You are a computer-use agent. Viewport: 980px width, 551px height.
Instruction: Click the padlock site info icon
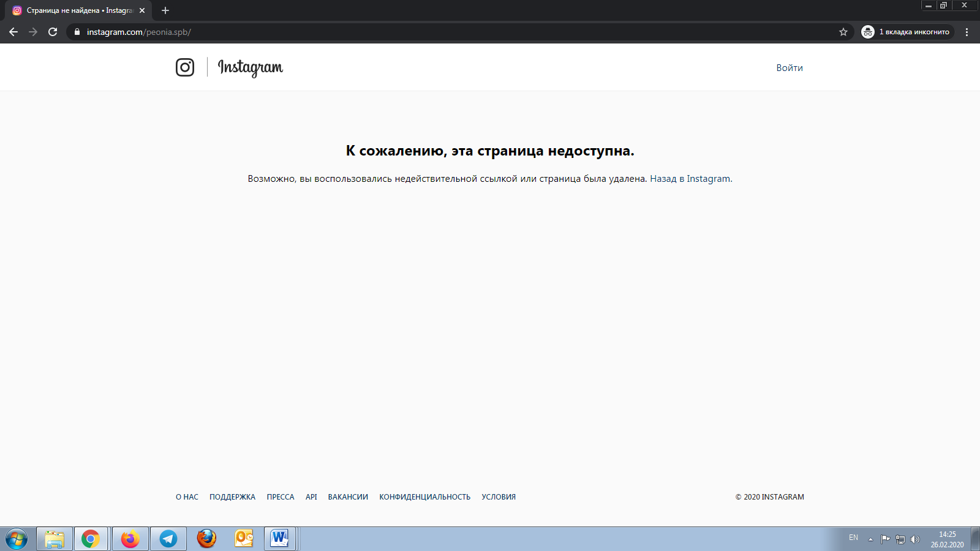click(77, 32)
